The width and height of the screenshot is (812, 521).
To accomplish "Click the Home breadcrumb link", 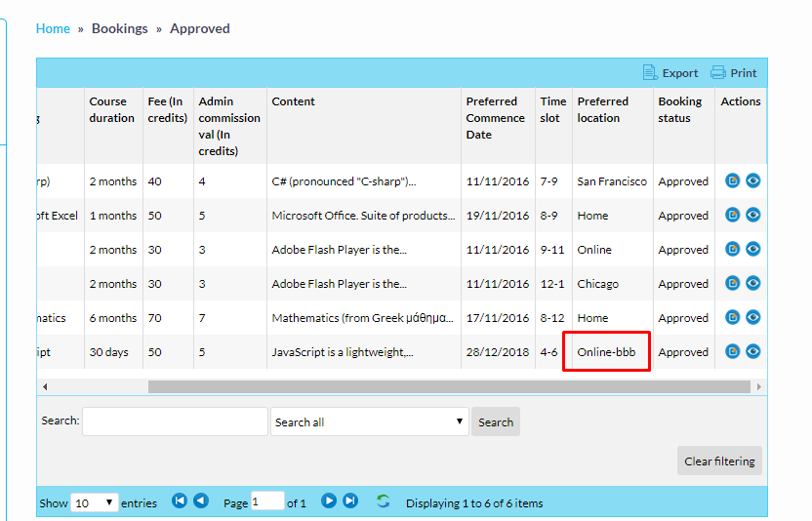I will point(53,28).
